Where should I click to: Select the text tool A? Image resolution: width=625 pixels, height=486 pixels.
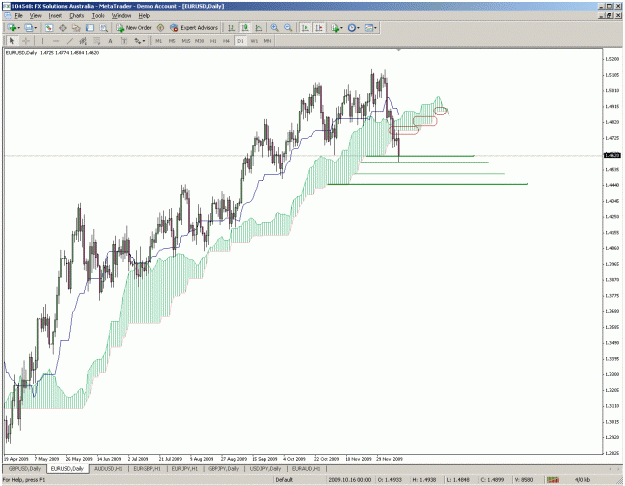110,41
